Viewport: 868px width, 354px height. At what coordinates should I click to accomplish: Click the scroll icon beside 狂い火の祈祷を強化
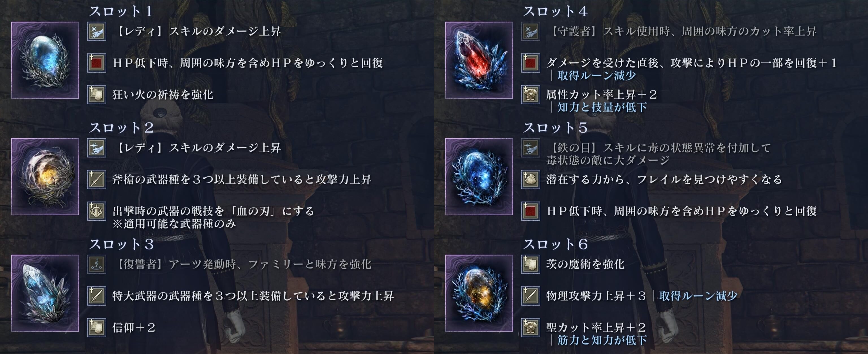(97, 94)
